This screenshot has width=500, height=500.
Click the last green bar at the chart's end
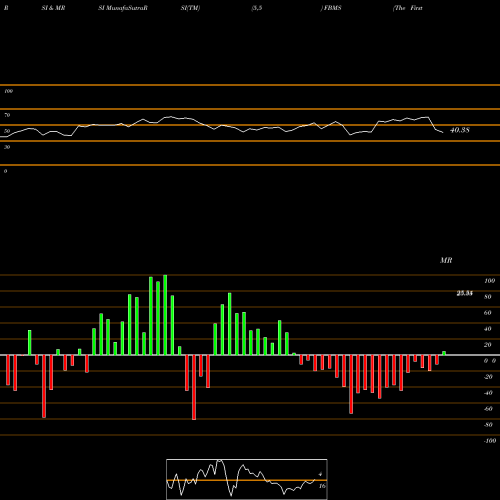[x=444, y=353]
